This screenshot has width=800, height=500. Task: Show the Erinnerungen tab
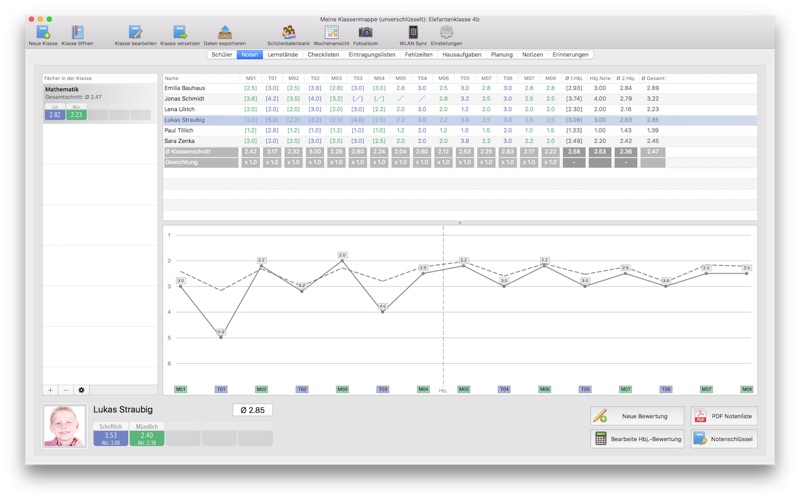(x=570, y=55)
